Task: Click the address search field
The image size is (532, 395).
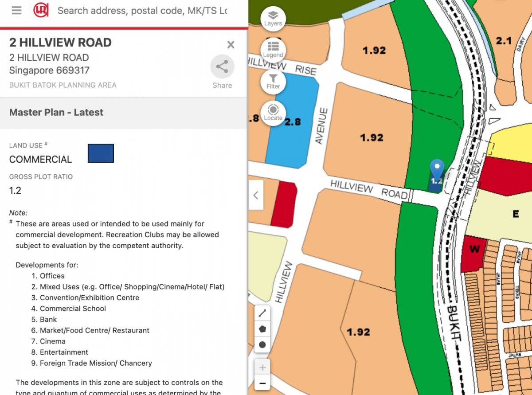Action: click(x=142, y=11)
